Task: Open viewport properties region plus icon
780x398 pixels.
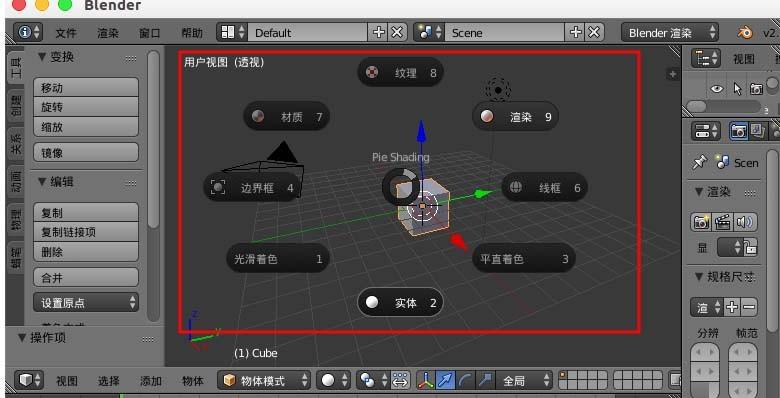Action: tap(673, 74)
